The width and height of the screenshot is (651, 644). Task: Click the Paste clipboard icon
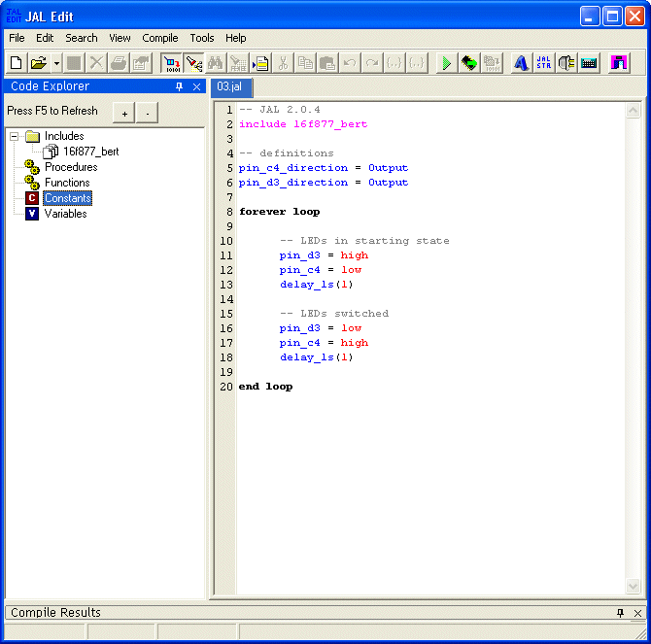point(328,63)
